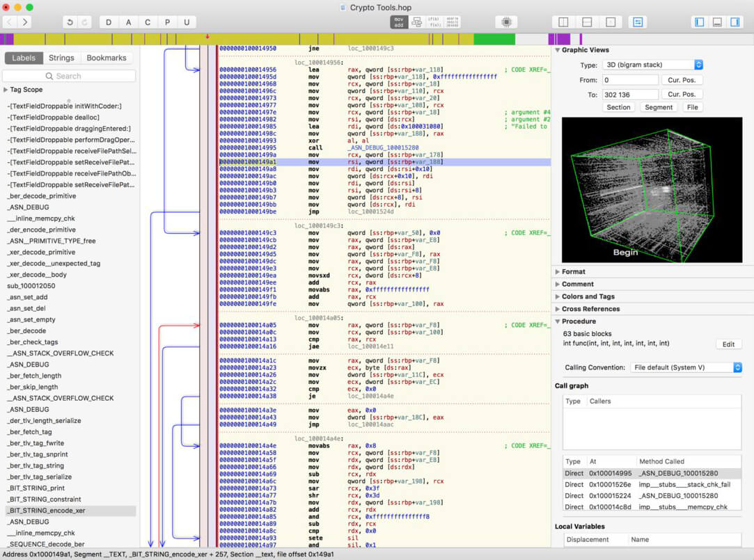
Task: Expand the Comment section
Action: point(558,285)
